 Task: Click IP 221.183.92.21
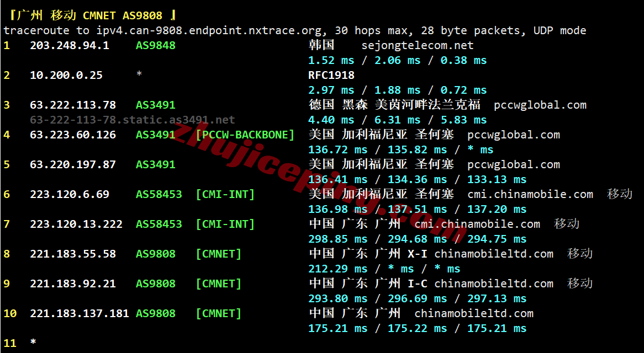(x=73, y=284)
